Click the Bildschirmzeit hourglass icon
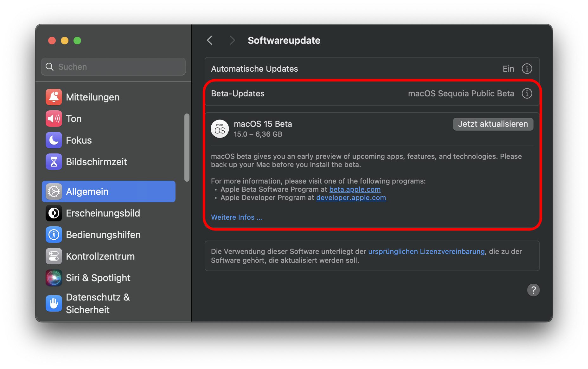This screenshot has height=369, width=588. pos(54,162)
